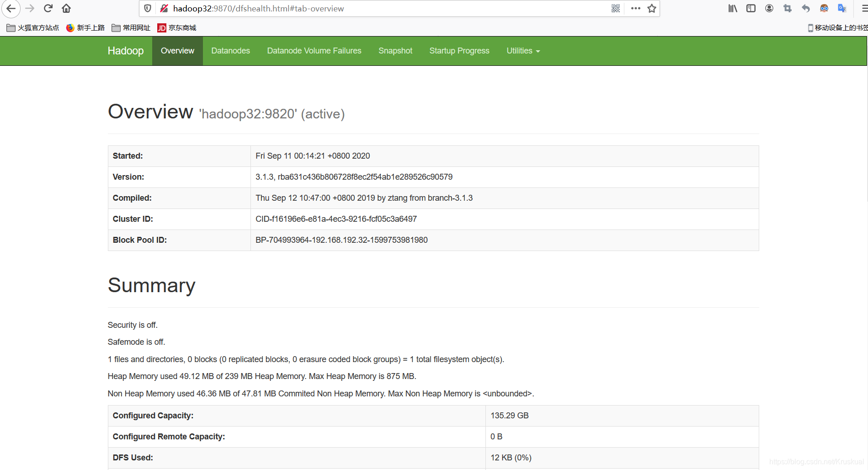Click the Configured Capacity value 135.29 GB
This screenshot has width=868, height=470.
pos(509,416)
